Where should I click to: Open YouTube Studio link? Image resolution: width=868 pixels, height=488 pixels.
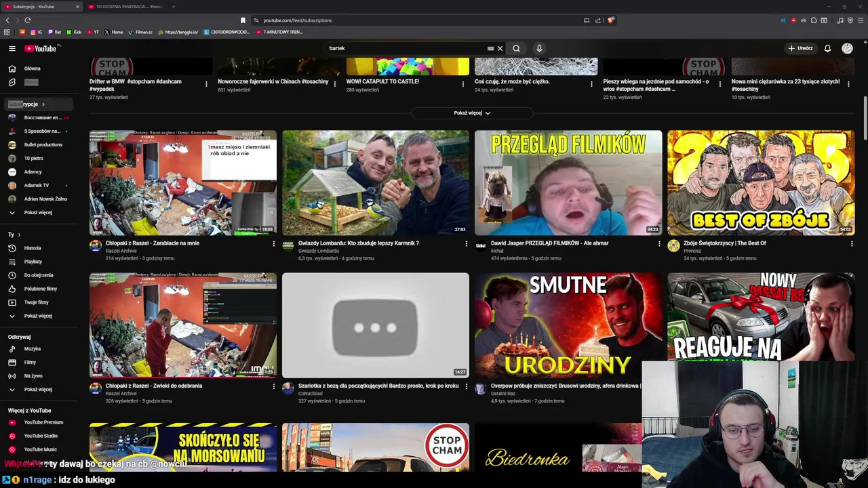pyautogui.click(x=39, y=436)
